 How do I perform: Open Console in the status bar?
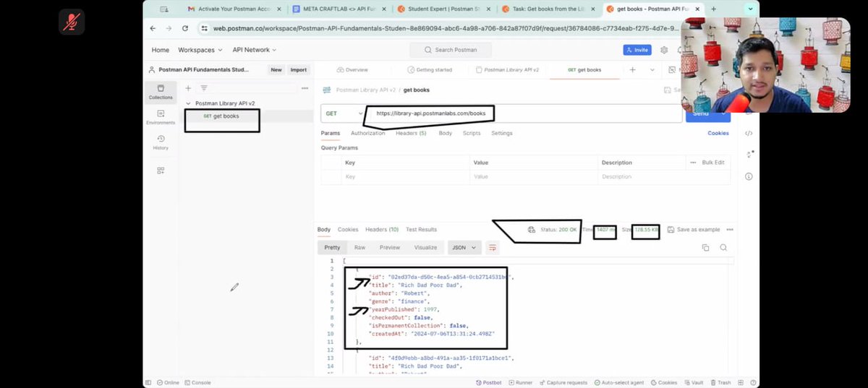coord(197,382)
